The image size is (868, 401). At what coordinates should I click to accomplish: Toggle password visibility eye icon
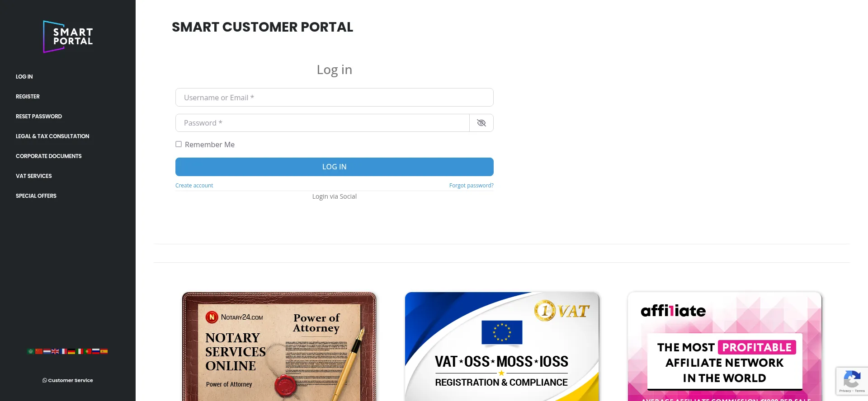(481, 123)
